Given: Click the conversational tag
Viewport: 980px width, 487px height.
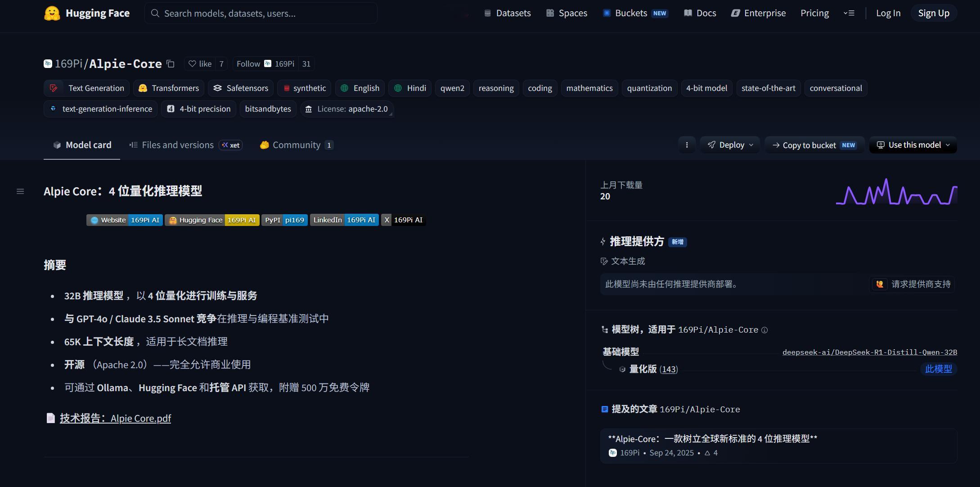Looking at the screenshot, I should [x=836, y=88].
